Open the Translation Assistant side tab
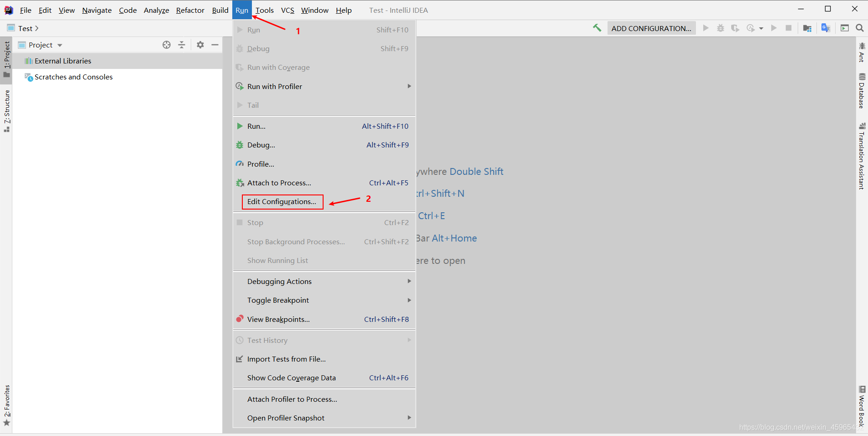The width and height of the screenshot is (868, 436). [862, 156]
